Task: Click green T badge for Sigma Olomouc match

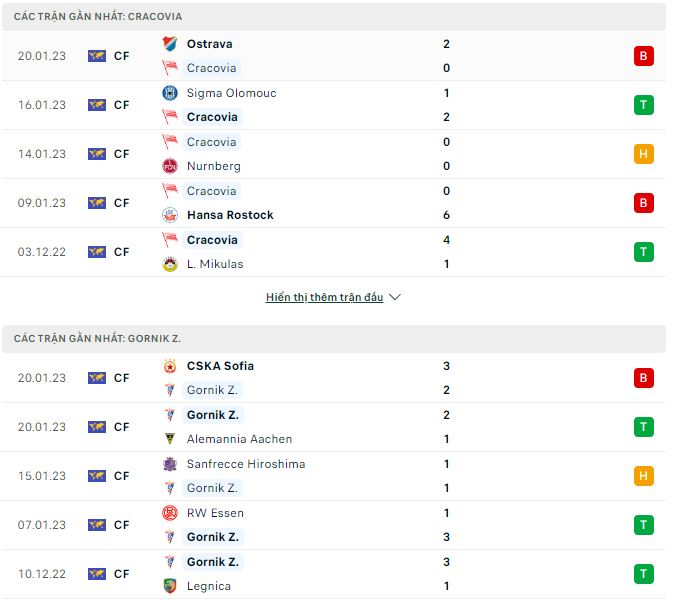Action: pyautogui.click(x=644, y=105)
